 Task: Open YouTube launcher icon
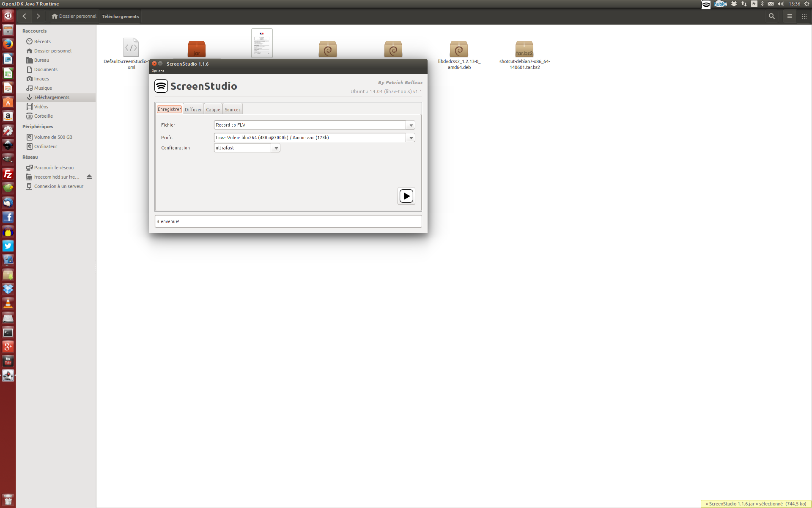click(x=8, y=361)
